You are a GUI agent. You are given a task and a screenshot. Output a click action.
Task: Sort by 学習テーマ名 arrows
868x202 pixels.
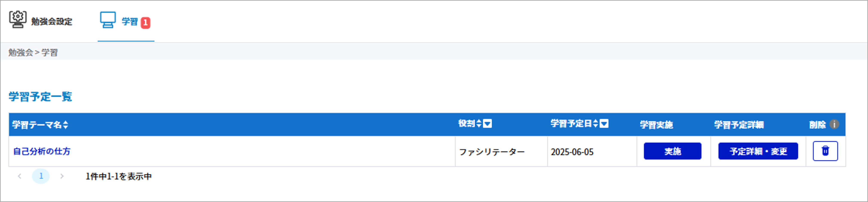(x=65, y=125)
